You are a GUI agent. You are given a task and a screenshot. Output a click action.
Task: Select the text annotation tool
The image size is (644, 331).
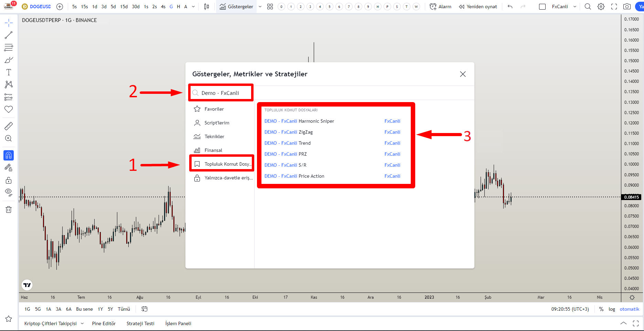click(x=9, y=72)
